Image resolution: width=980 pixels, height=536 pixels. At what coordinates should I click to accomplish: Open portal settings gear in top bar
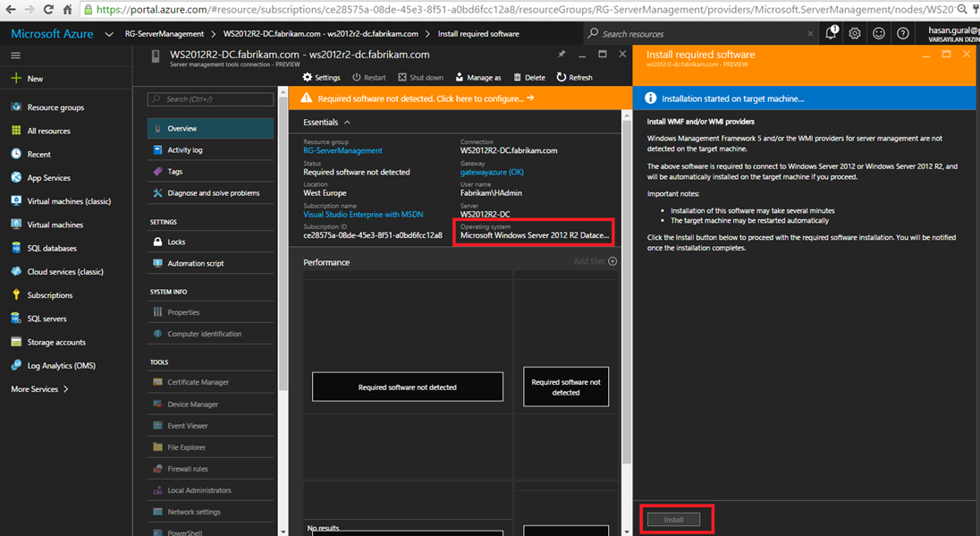(855, 34)
